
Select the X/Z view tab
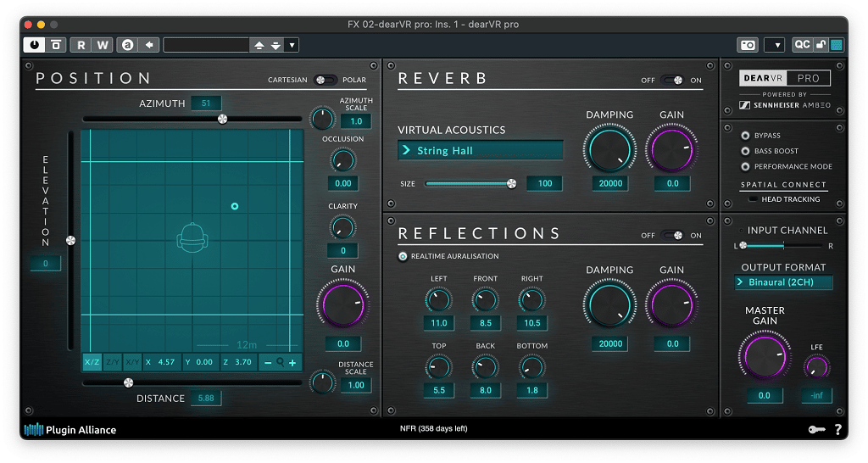pos(92,362)
